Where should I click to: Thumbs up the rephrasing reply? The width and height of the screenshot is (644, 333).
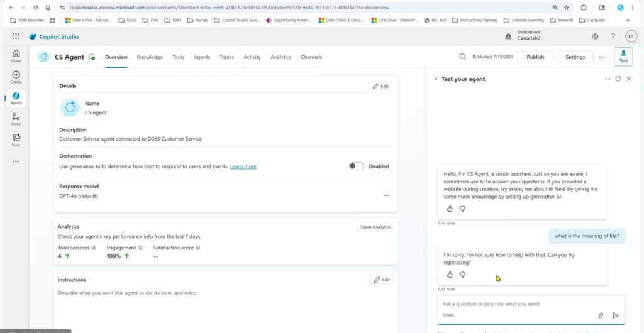click(x=450, y=275)
